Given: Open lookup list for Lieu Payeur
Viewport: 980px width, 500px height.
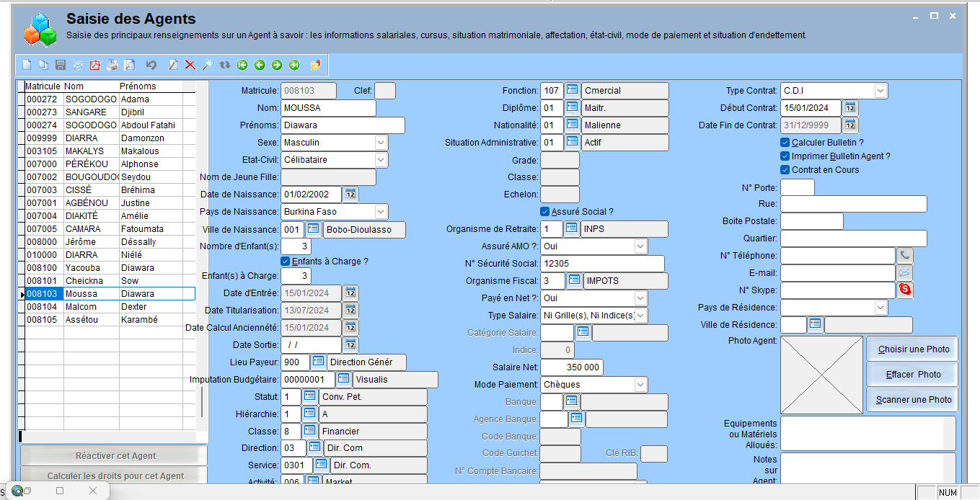Looking at the screenshot, I should click(318, 362).
